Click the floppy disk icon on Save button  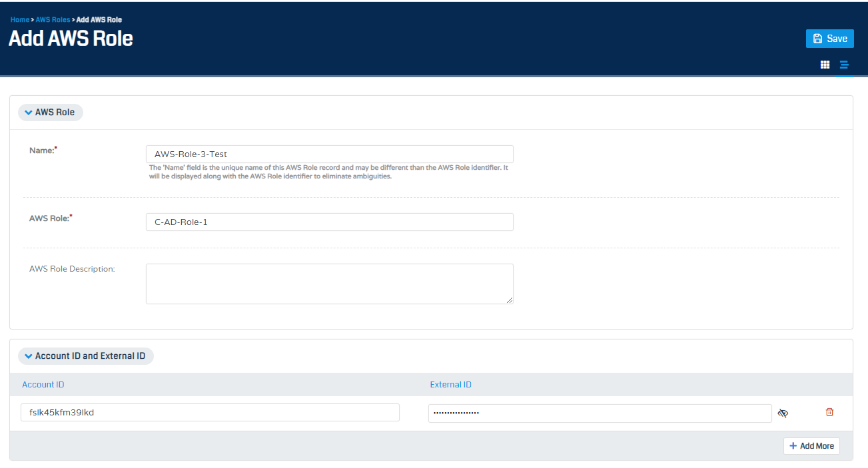pyautogui.click(x=817, y=38)
